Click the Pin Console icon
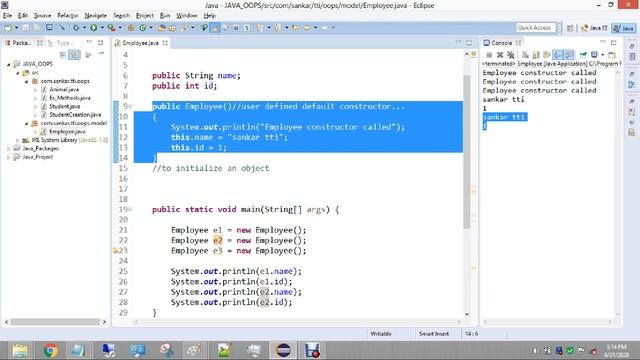The height and width of the screenshot is (360, 640). pyautogui.click(x=583, y=55)
